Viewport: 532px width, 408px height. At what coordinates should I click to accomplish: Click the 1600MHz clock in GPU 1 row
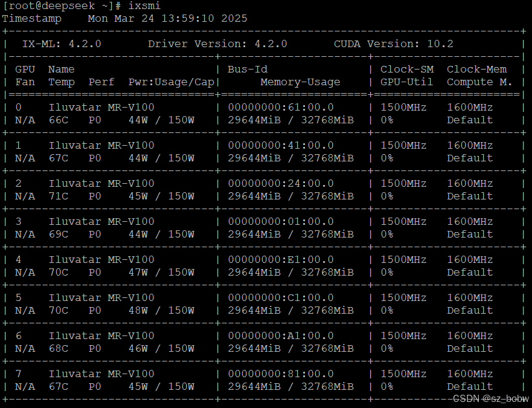click(x=470, y=146)
